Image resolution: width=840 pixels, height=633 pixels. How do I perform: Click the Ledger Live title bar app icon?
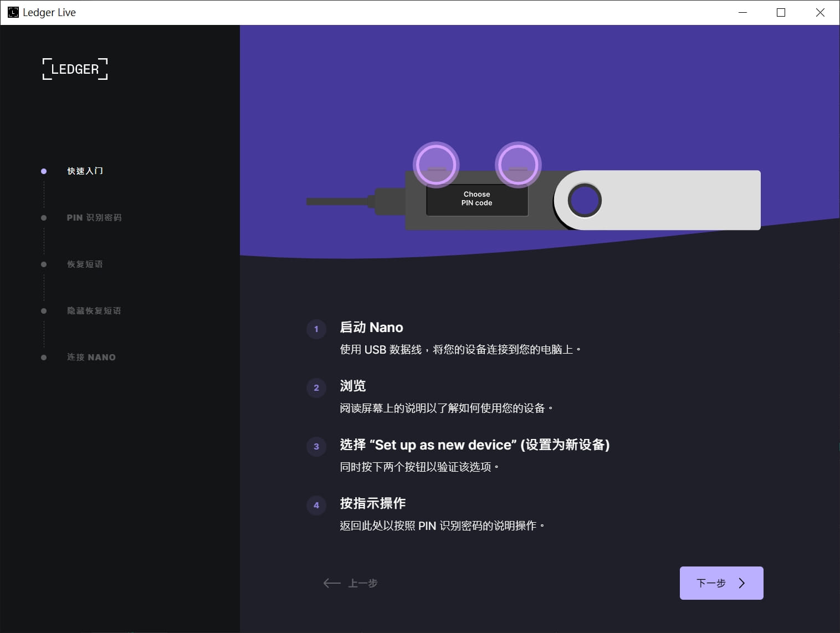[x=13, y=12]
